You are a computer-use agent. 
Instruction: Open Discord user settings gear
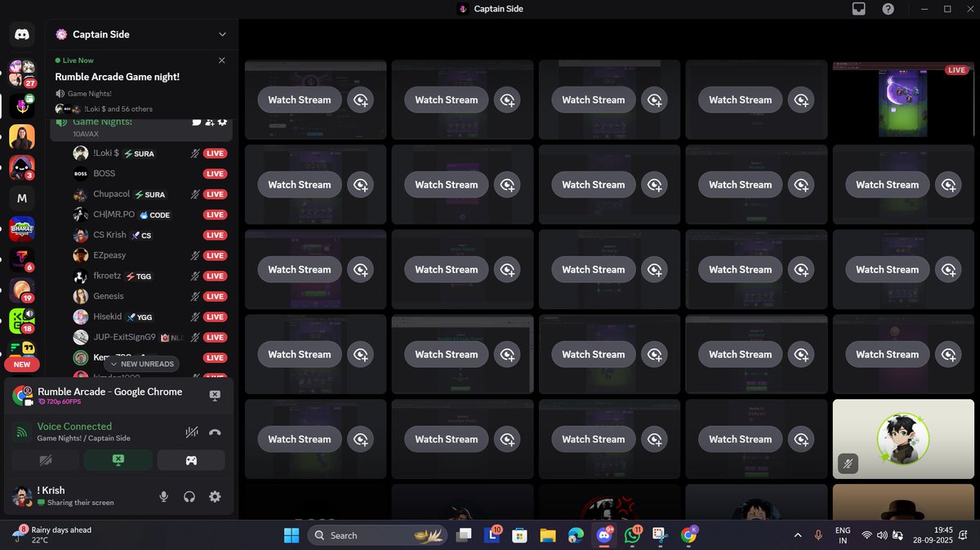click(215, 496)
